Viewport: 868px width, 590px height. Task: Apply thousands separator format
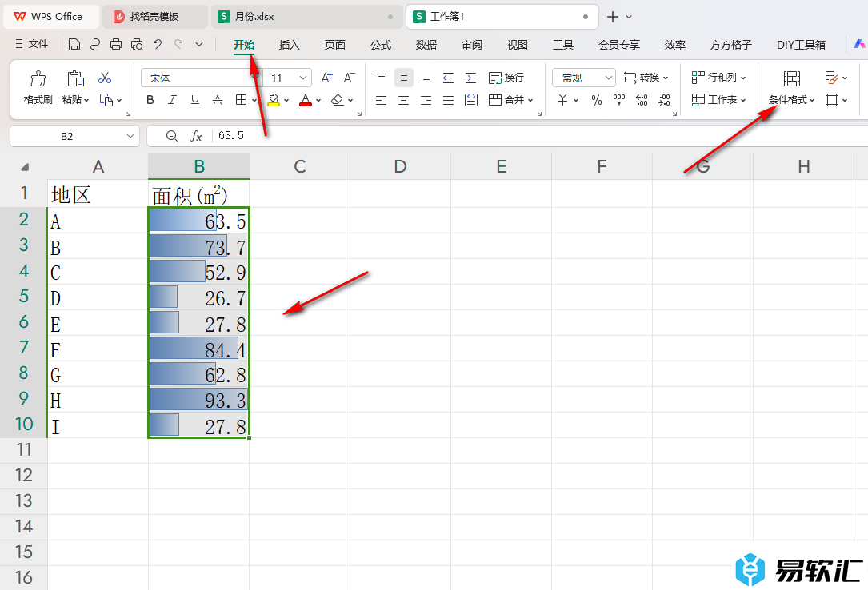(619, 100)
